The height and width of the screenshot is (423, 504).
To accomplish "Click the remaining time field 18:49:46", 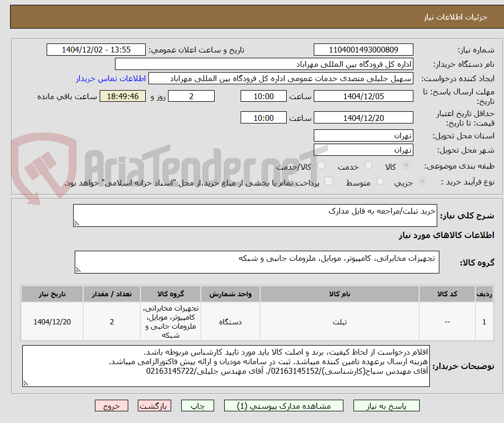I will [122, 96].
